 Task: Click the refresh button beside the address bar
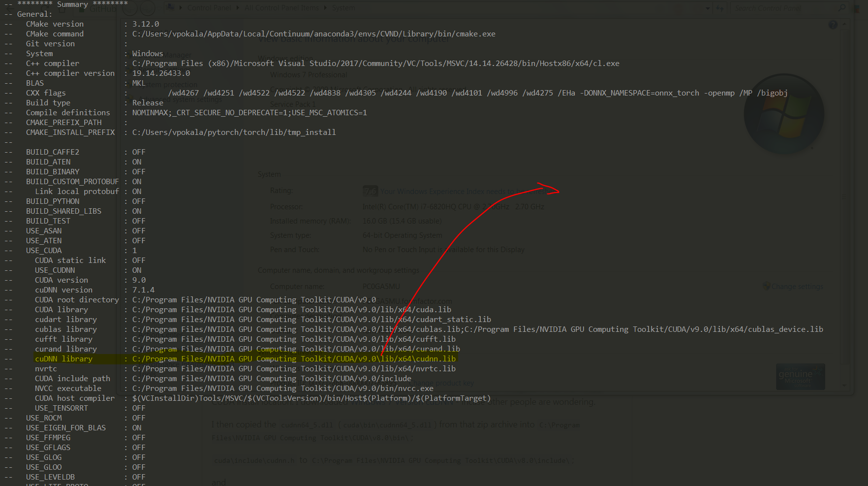720,8
